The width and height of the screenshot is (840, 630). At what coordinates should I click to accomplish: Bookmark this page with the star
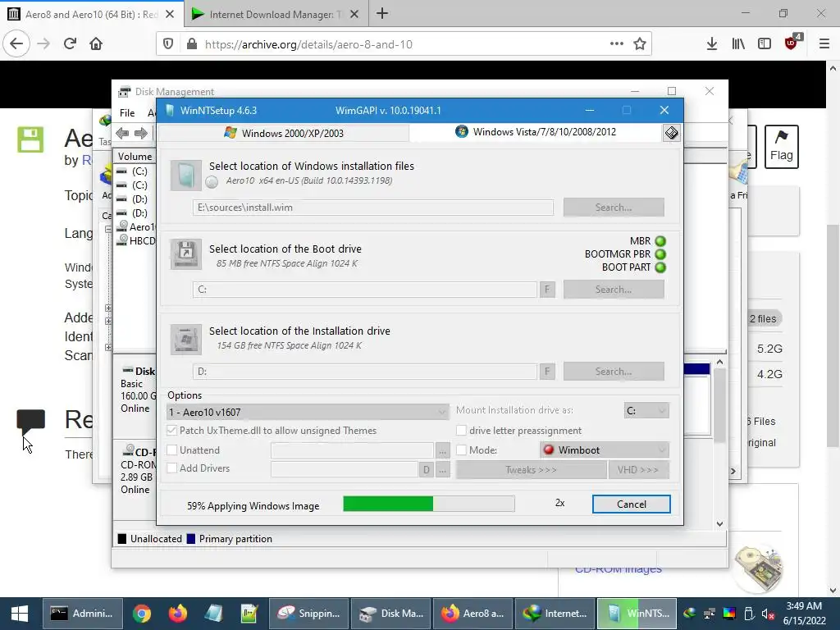tap(640, 44)
